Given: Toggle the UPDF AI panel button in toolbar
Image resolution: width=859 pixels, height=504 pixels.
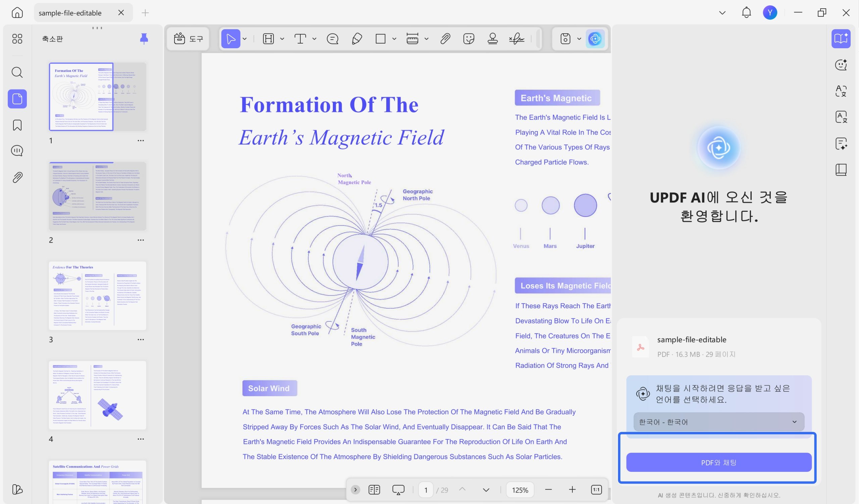Looking at the screenshot, I should [x=595, y=39].
